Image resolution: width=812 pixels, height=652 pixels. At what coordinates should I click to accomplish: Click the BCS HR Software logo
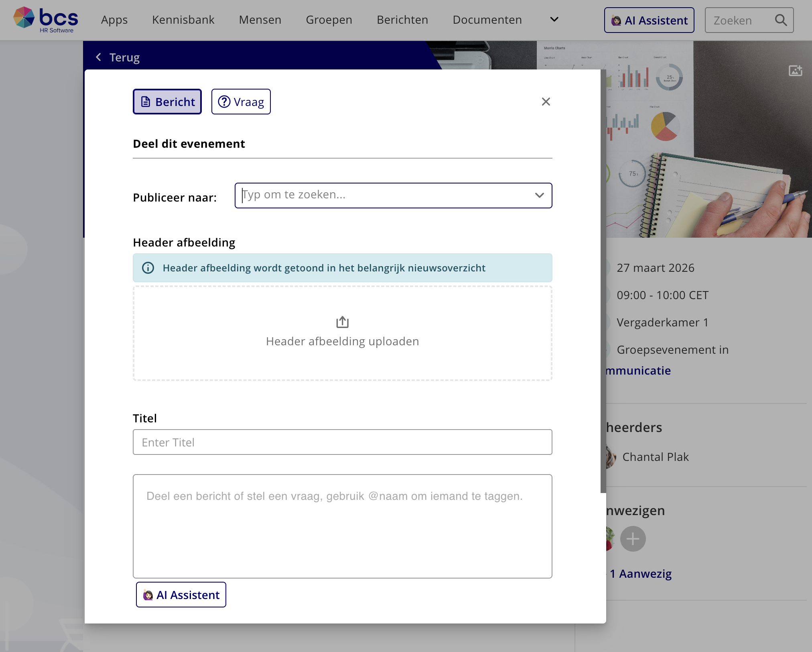[x=46, y=20]
